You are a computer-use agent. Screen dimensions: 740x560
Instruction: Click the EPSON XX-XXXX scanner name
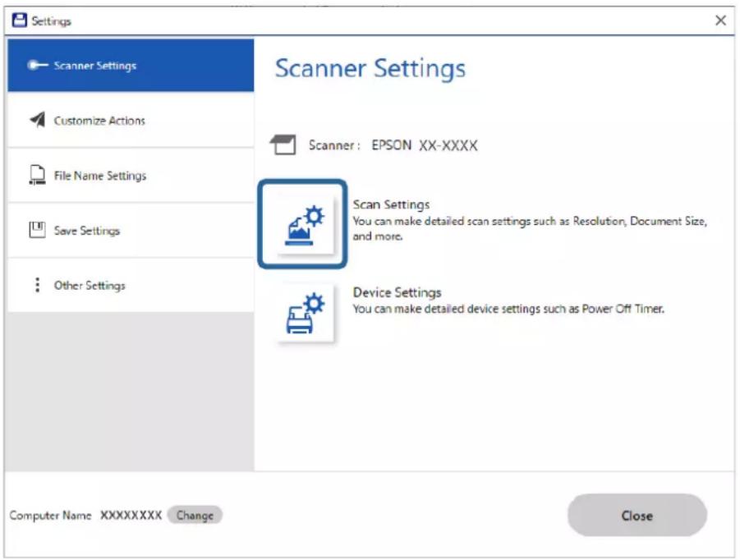(425, 145)
